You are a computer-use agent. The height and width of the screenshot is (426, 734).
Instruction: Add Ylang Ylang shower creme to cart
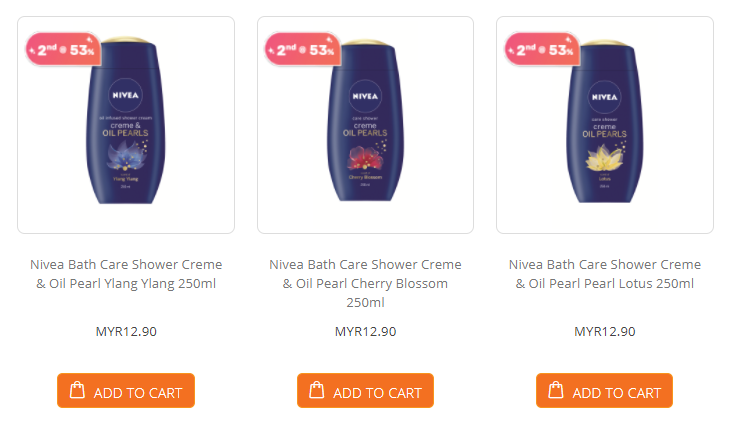(x=126, y=391)
